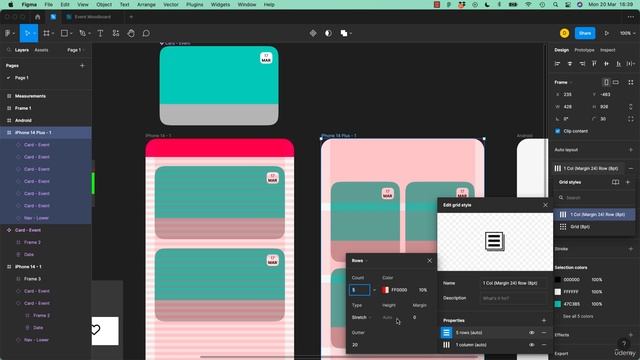This screenshot has height=360, width=640.
Task: Select the Hand tool
Action: pyautogui.click(x=131, y=33)
